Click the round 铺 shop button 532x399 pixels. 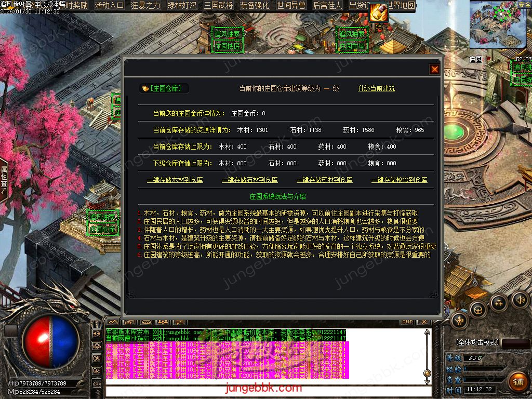517,382
